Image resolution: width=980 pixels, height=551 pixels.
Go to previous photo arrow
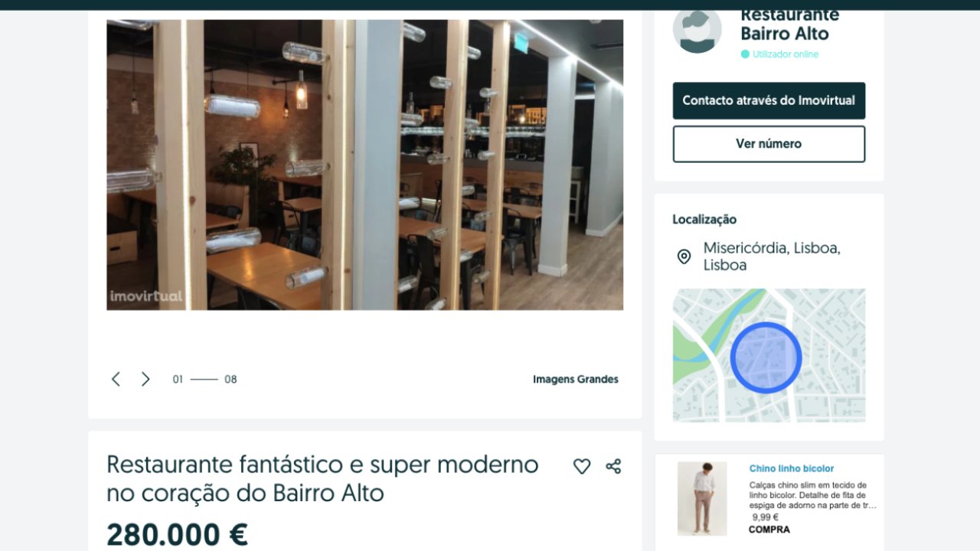coord(116,379)
